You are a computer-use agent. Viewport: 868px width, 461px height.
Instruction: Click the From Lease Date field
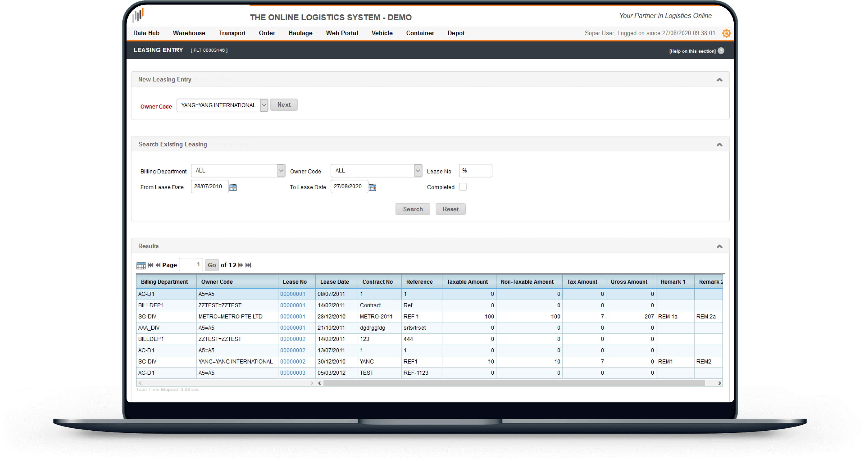(210, 187)
